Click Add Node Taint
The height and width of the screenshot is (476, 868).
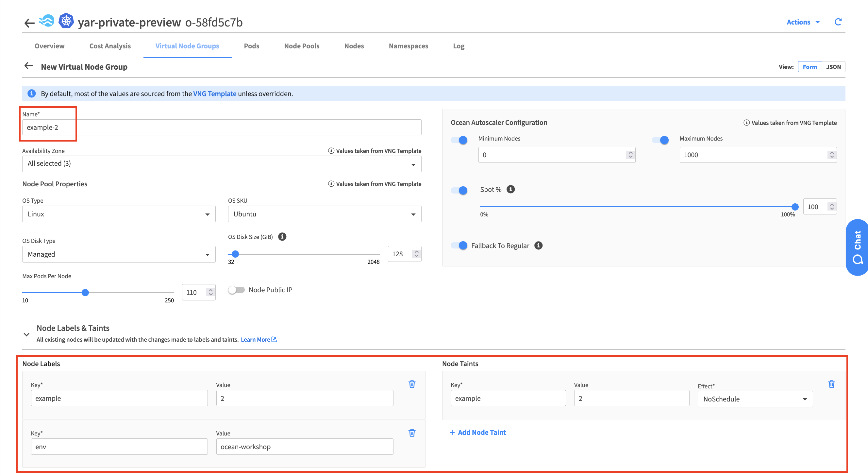click(478, 432)
